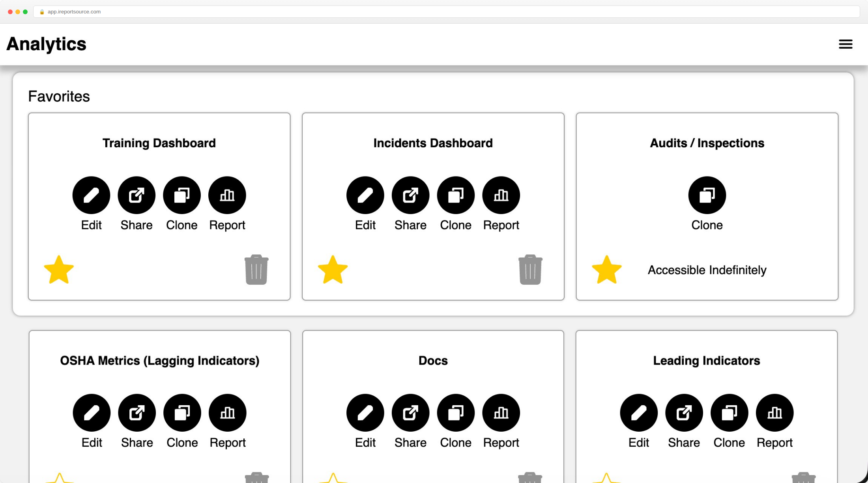The height and width of the screenshot is (483, 868).
Task: Open Report for Incidents Dashboard
Action: [x=501, y=195]
